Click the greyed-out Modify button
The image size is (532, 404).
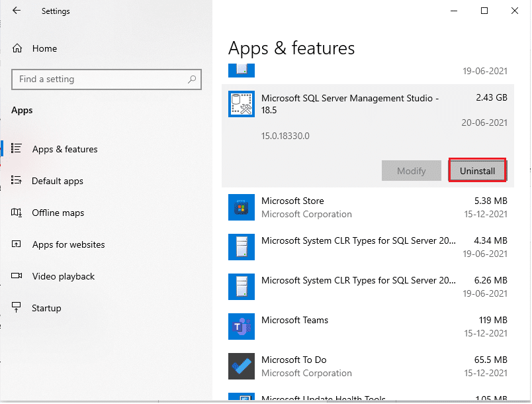click(x=411, y=171)
